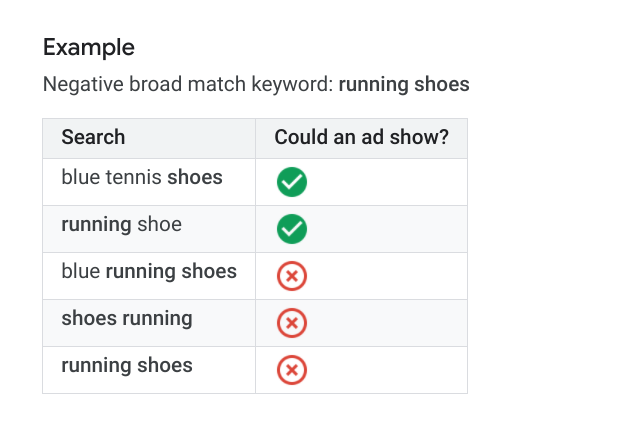Click the 'Search' column header
627x425 pixels.
coord(93,137)
